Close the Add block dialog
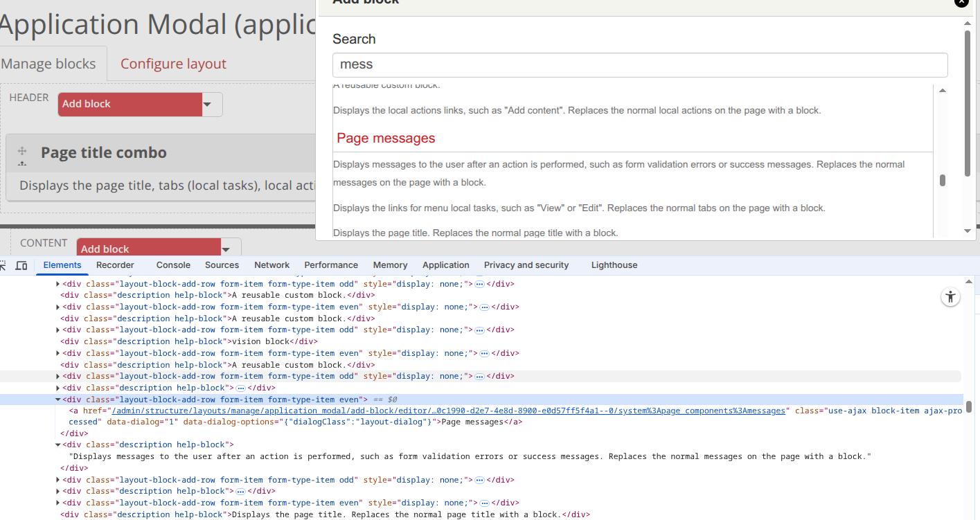The image size is (980, 520). pos(961,2)
